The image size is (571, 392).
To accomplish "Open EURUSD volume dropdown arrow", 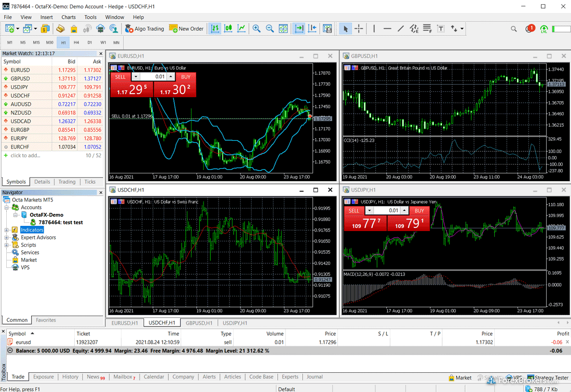I will click(x=136, y=76).
